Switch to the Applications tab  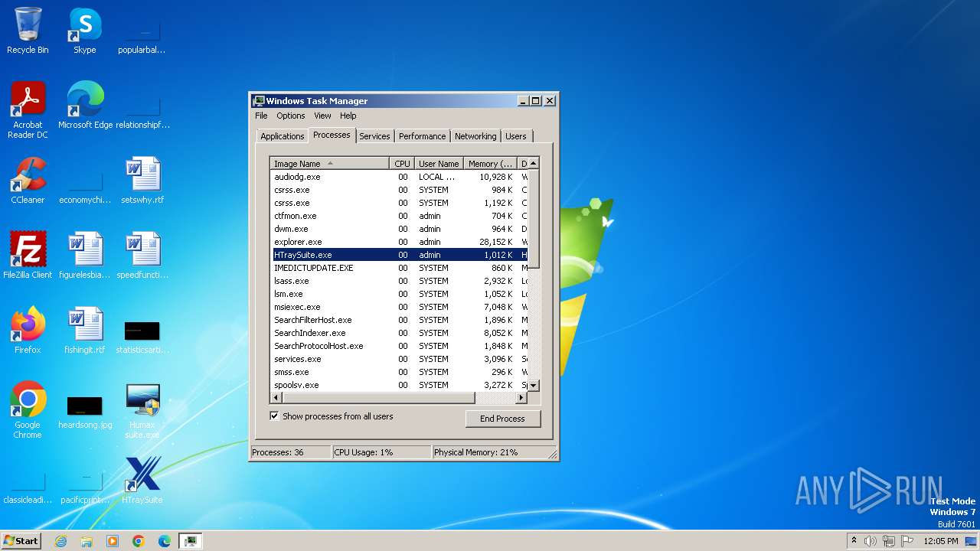[x=283, y=136]
